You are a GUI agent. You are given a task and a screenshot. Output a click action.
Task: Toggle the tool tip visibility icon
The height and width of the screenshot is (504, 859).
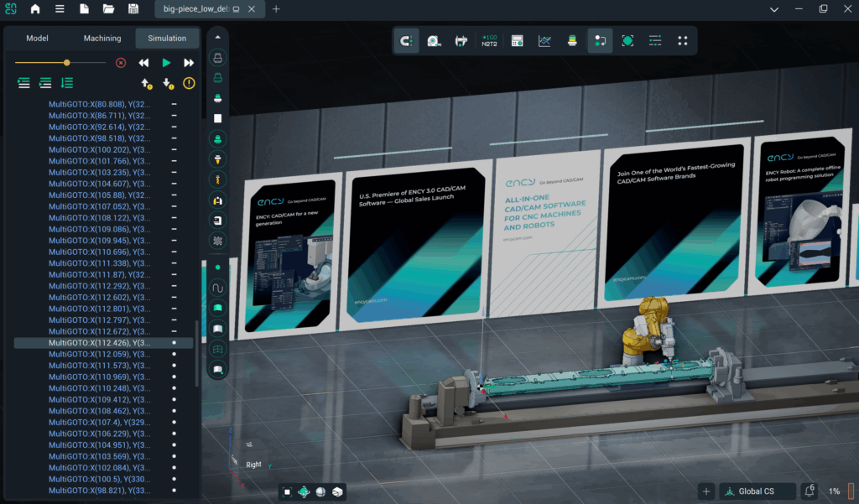pyautogui.click(x=217, y=159)
